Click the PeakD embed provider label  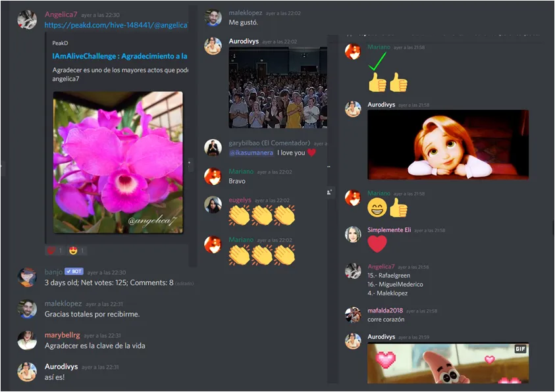tap(60, 43)
